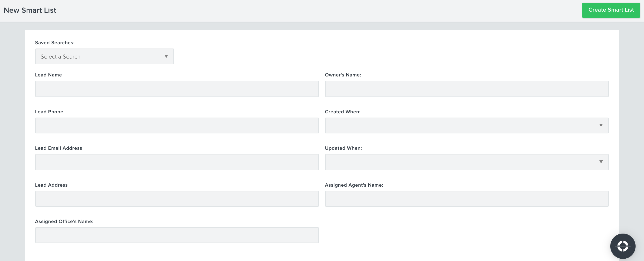Click the Owner's Name input field
This screenshot has height=261, width=644.
click(467, 89)
